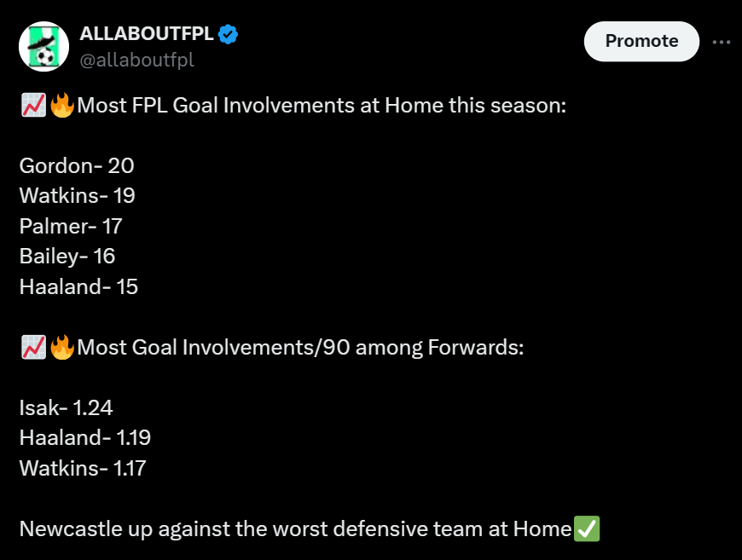Click the 'Gordon- 20' line
The height and width of the screenshot is (560, 742).
pyautogui.click(x=77, y=165)
